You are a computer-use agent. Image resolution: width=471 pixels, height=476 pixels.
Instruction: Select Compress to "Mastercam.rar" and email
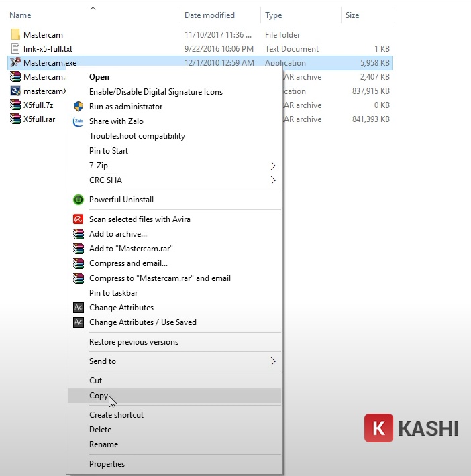coord(160,278)
